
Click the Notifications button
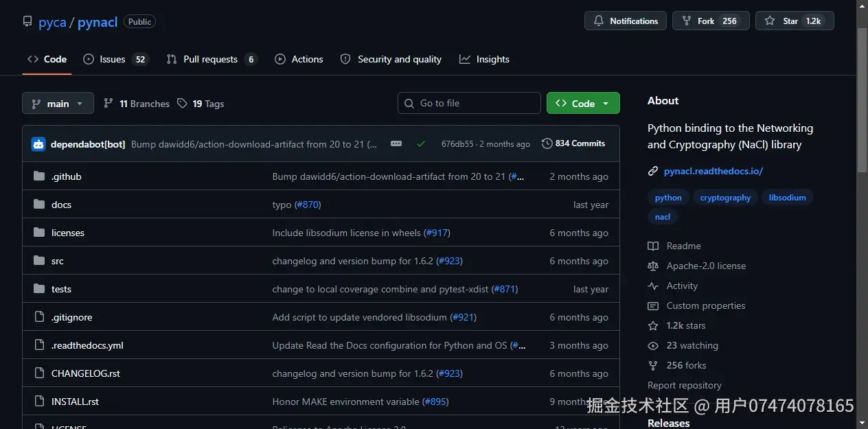[626, 21]
